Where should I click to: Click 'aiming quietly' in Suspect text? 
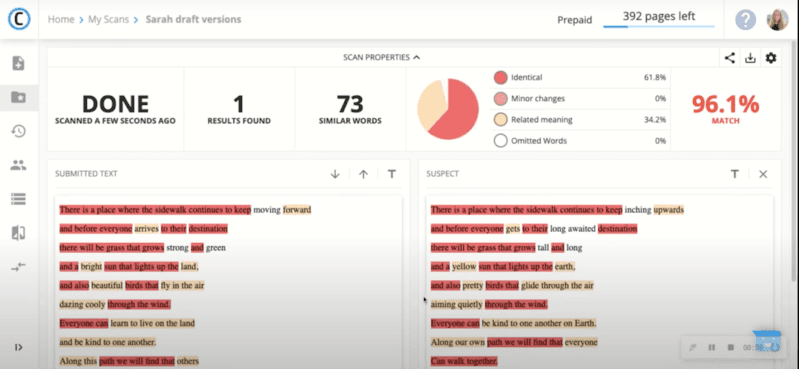pos(457,304)
